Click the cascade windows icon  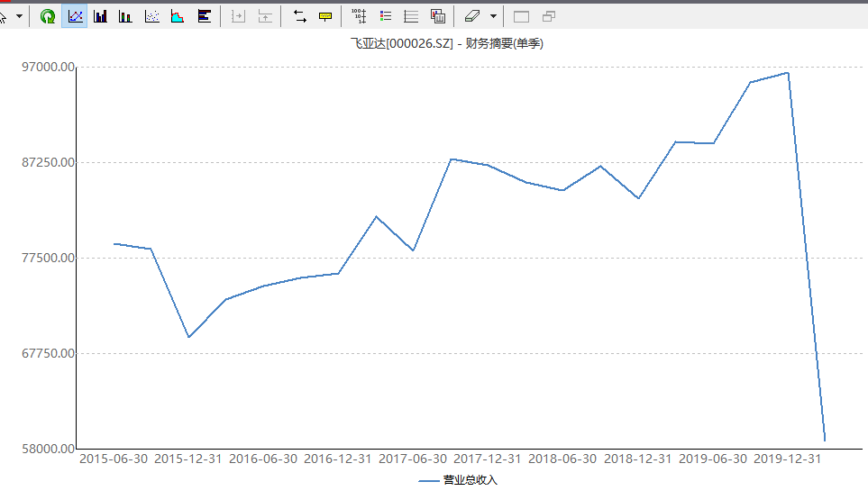point(549,16)
